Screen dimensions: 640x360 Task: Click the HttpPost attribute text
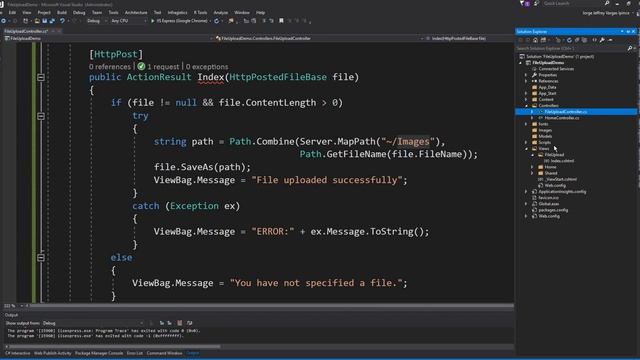[116, 54]
